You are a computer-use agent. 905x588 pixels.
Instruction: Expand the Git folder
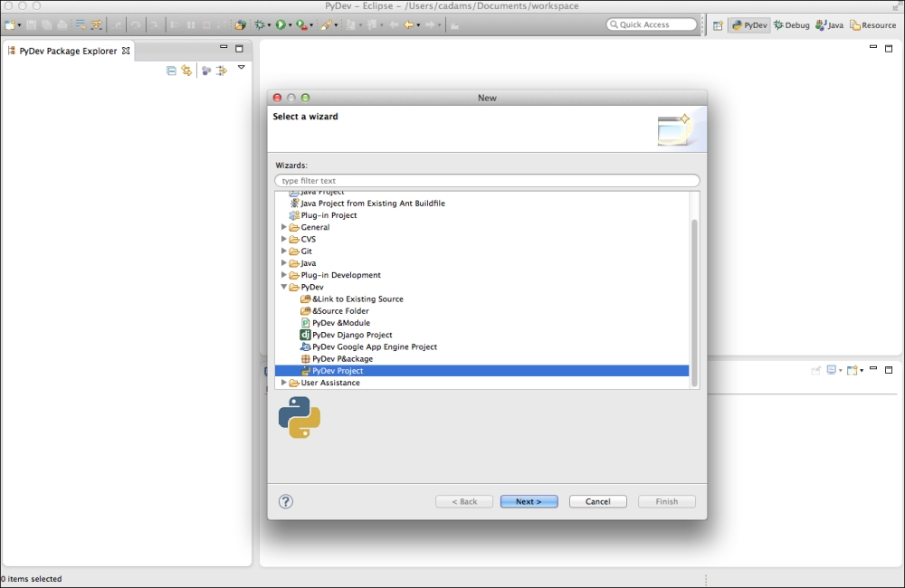[x=283, y=251]
